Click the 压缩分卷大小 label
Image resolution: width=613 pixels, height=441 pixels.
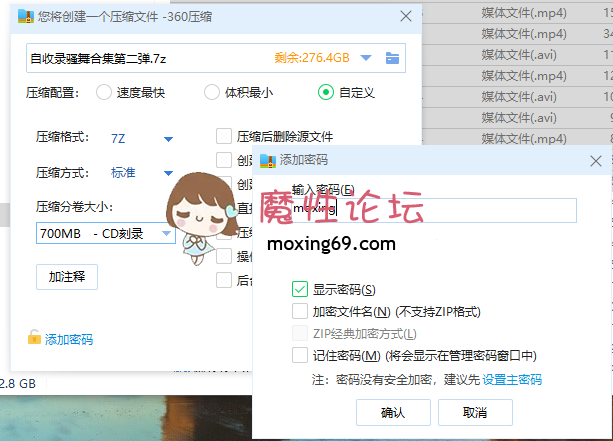[x=74, y=206]
